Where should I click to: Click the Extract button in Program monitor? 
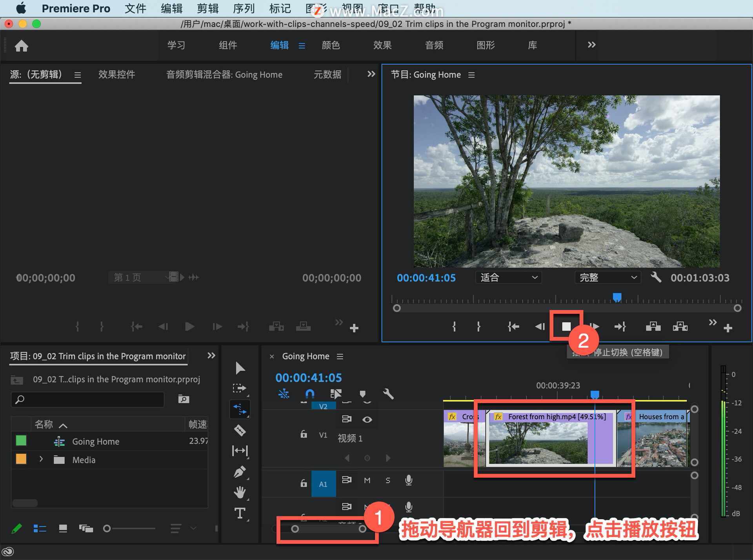point(680,326)
